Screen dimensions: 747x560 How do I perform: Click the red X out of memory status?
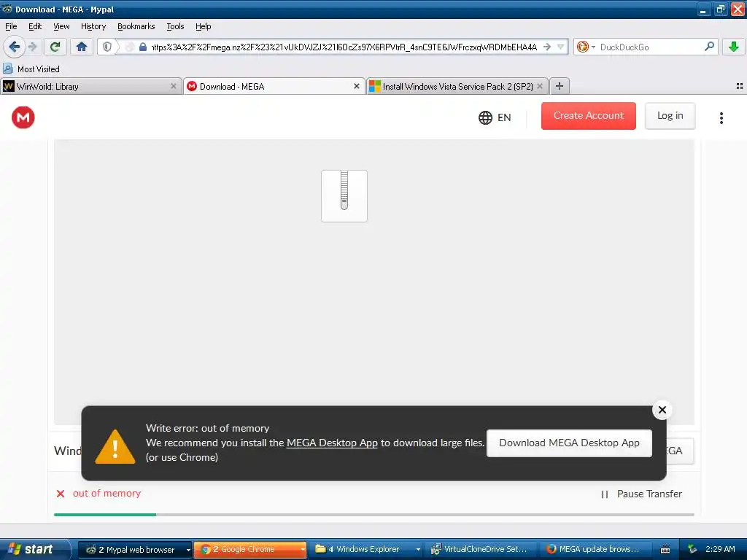(x=61, y=494)
